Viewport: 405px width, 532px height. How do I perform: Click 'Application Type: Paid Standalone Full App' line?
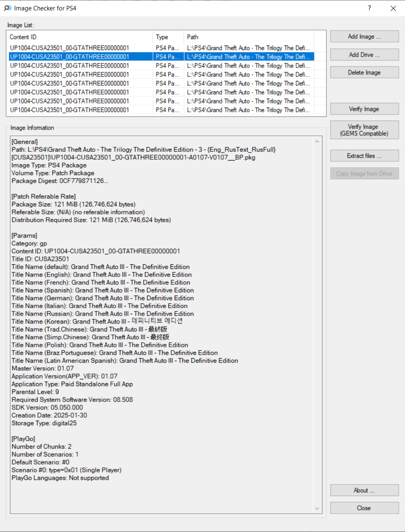pyautogui.click(x=72, y=384)
